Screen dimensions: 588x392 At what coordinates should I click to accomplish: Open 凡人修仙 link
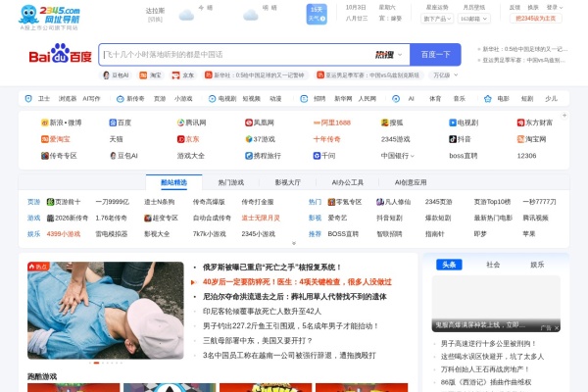[393, 202]
